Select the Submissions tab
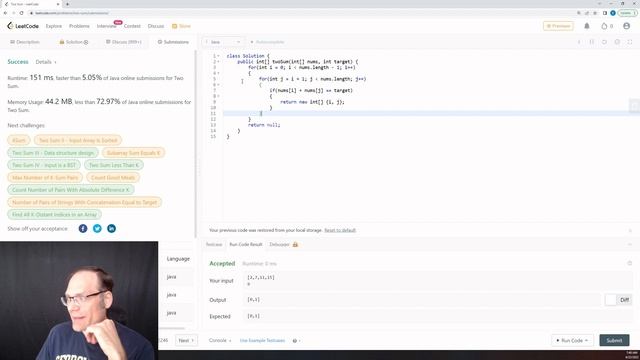This screenshot has width=640, height=360. [173, 42]
